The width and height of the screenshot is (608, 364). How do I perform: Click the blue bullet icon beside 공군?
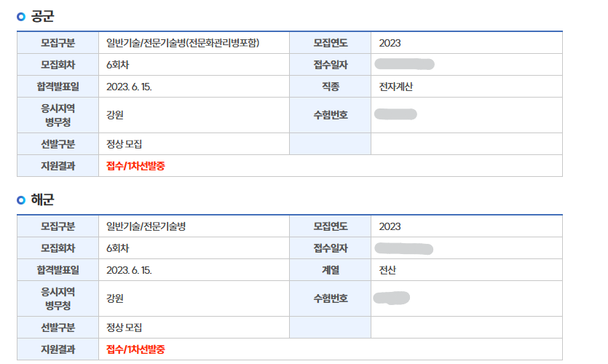(21, 16)
